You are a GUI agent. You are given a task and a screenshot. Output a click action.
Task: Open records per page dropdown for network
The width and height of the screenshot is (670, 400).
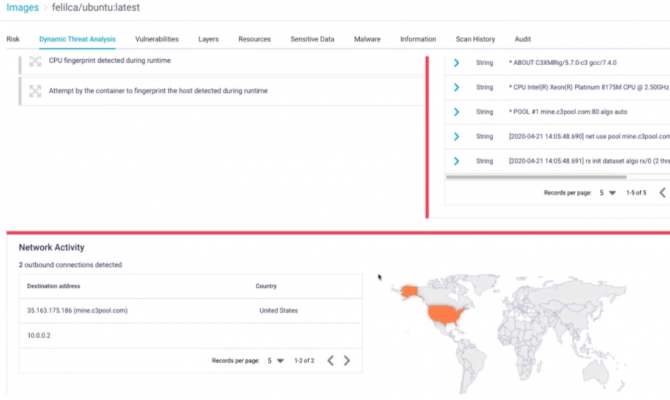click(x=274, y=360)
